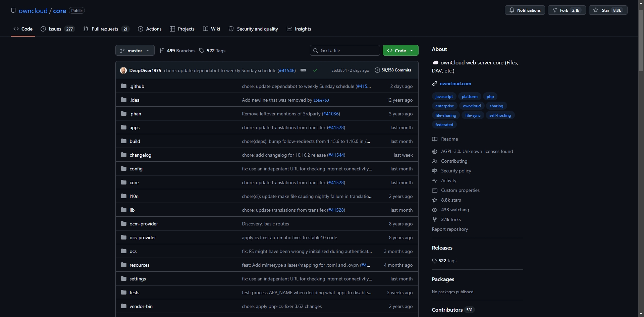The height and width of the screenshot is (317, 644).
Task: View 499 Branches link
Action: coord(177,51)
